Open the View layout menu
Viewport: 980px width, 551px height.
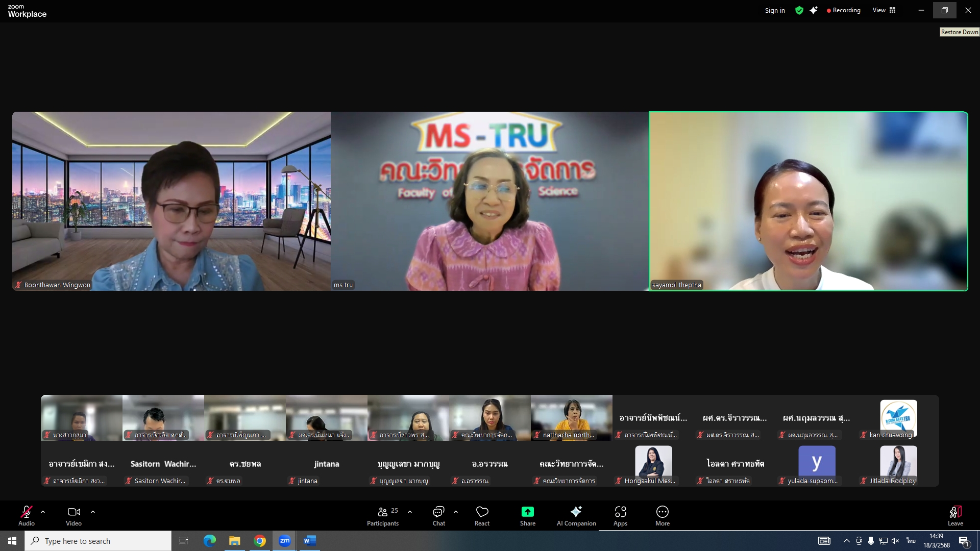point(884,10)
